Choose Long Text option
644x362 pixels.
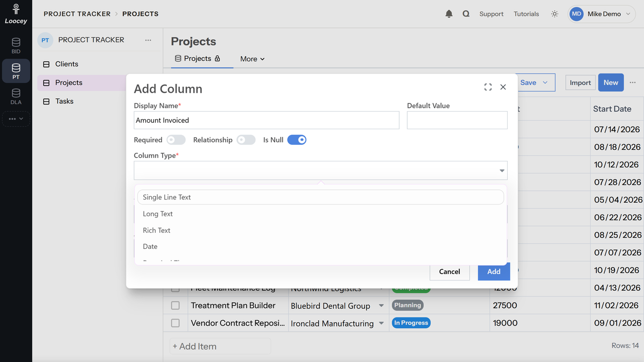tap(320, 214)
